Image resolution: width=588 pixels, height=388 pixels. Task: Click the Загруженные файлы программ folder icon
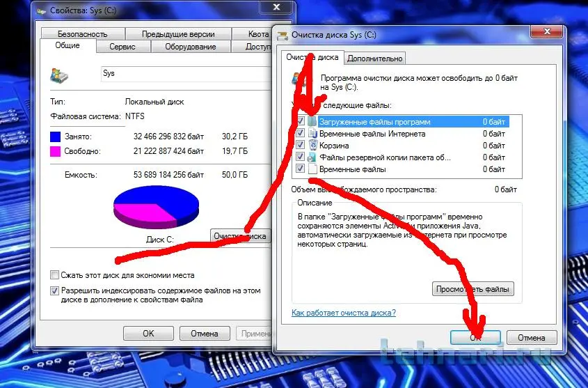(312, 121)
